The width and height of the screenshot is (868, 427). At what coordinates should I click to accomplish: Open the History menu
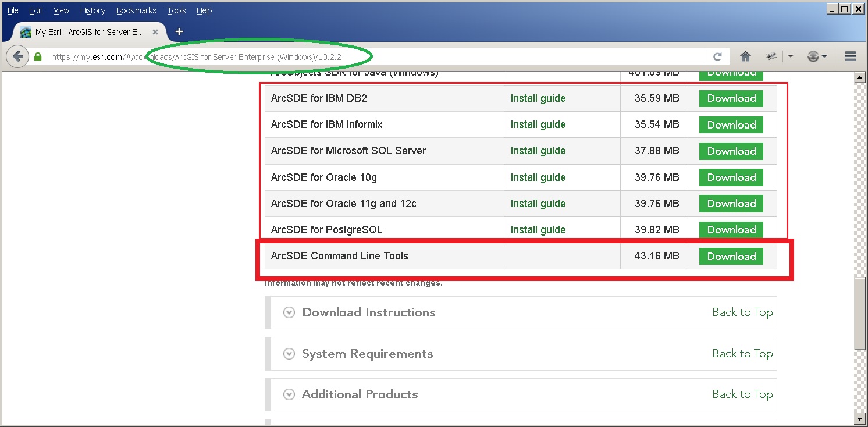click(93, 10)
